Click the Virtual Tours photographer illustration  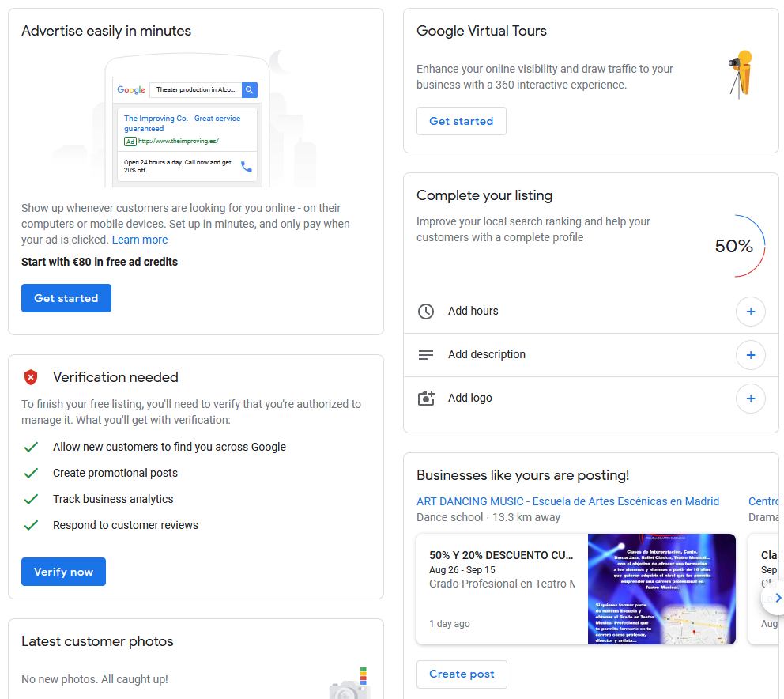tap(741, 74)
